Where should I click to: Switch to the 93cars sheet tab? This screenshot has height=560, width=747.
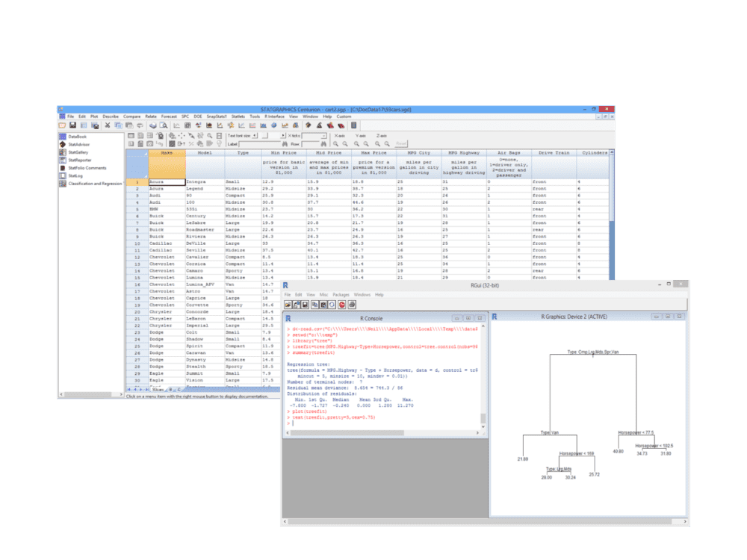159,389
